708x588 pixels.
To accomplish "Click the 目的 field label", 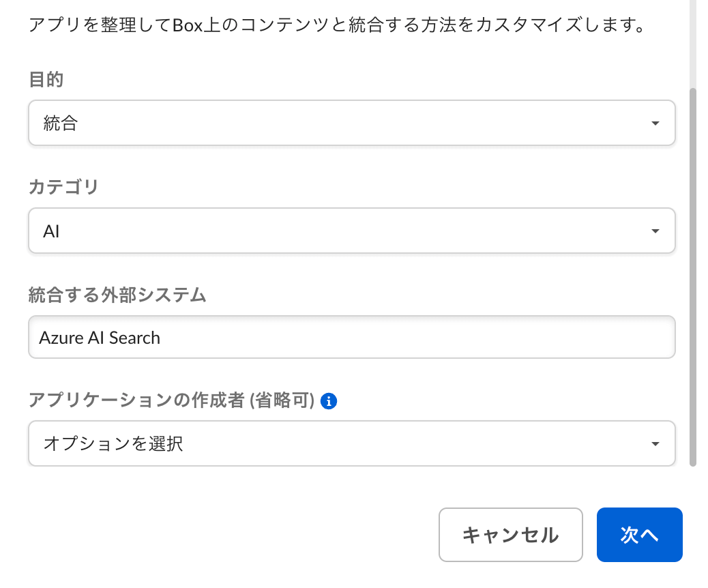I will click(x=46, y=79).
